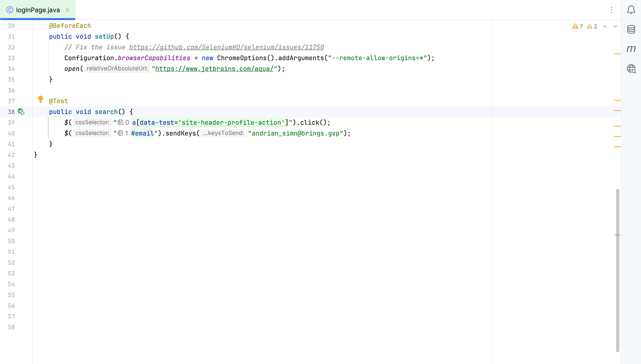Click the 2 weak warnings indicator
This screenshot has width=641, height=364.
[592, 26]
